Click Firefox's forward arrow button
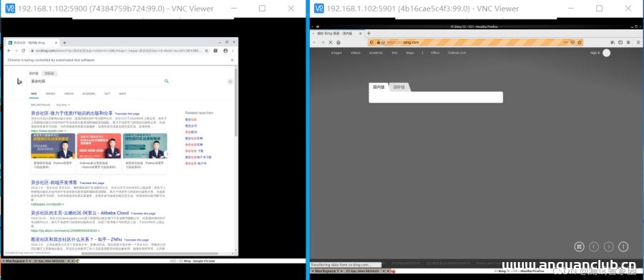Screen dimensions: 644x280 [x=323, y=42]
